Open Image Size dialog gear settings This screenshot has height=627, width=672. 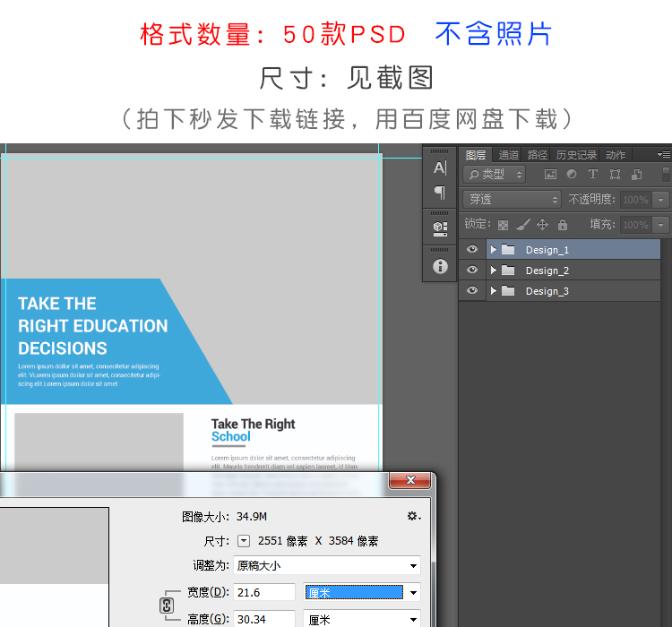pos(413,517)
